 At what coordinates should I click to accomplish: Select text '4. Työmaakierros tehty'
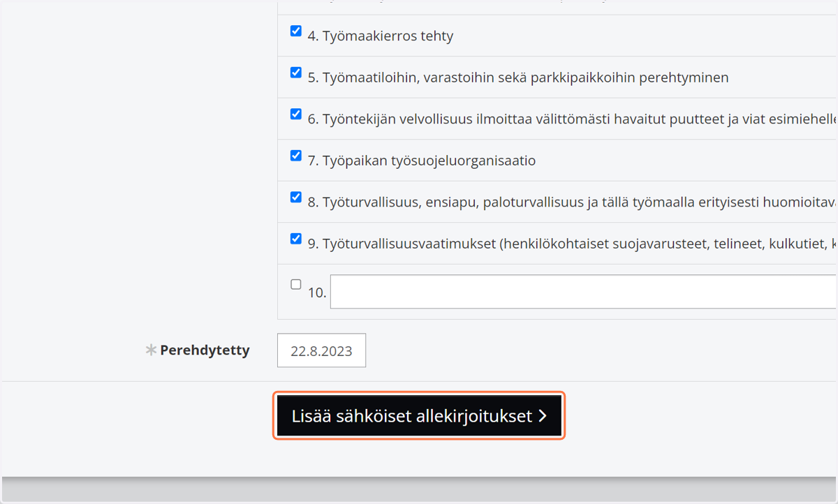[x=381, y=36]
